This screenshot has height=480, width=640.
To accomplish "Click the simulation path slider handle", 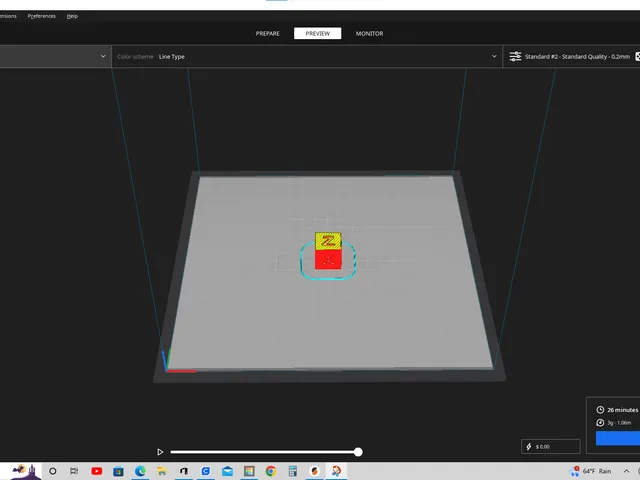I will coord(358,452).
